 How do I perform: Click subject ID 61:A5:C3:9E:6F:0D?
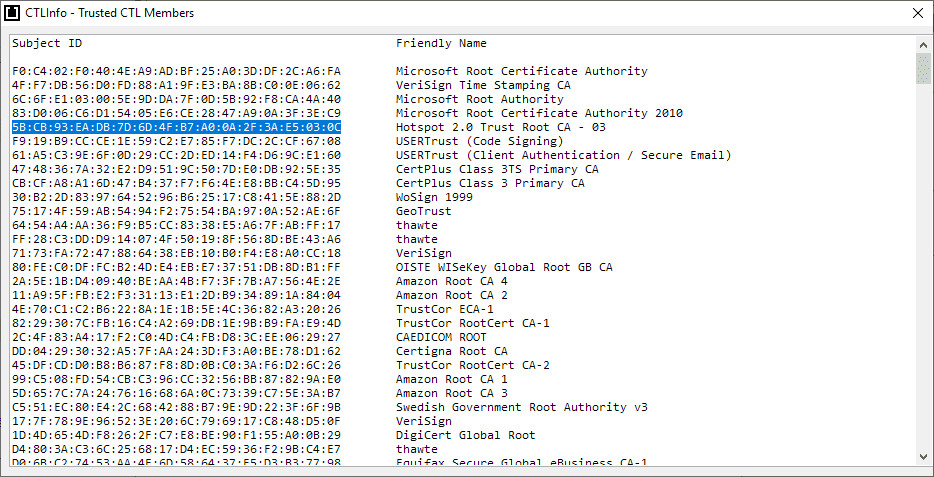(x=176, y=155)
